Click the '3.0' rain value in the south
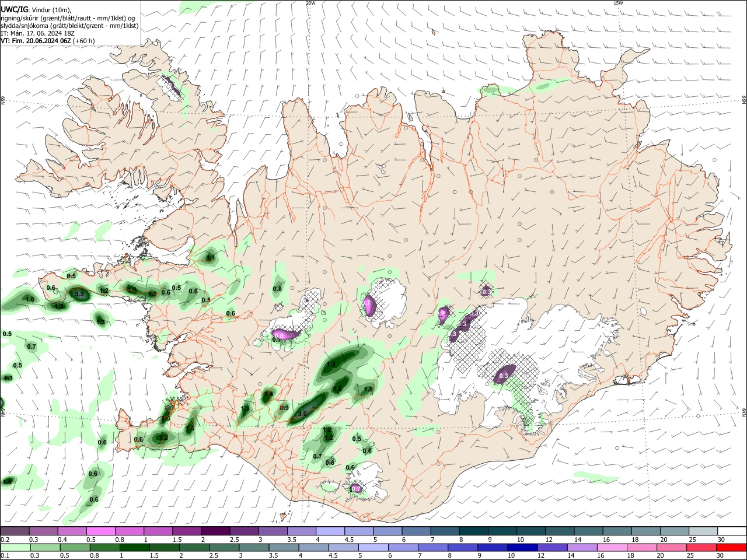 coord(302,414)
